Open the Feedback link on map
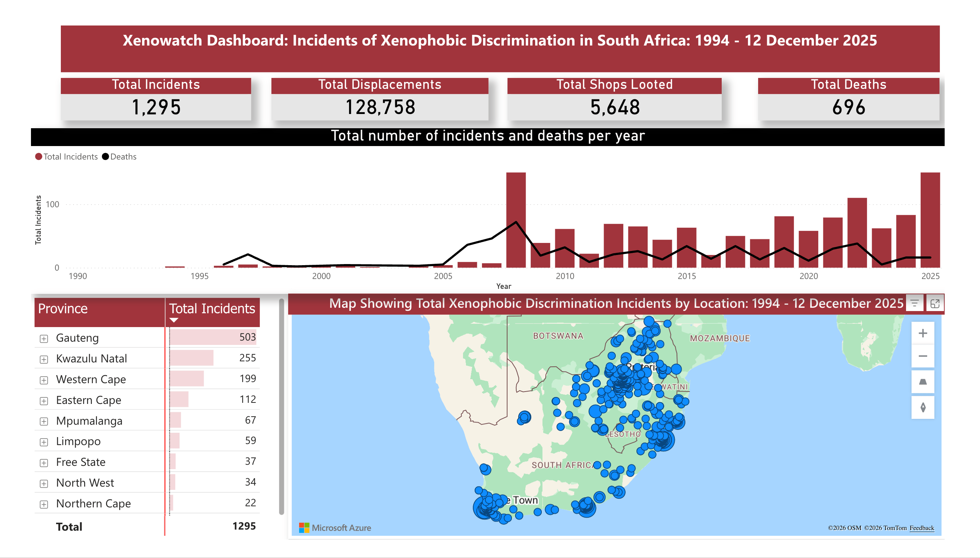Screen dimensions: 980x558 click(921, 528)
